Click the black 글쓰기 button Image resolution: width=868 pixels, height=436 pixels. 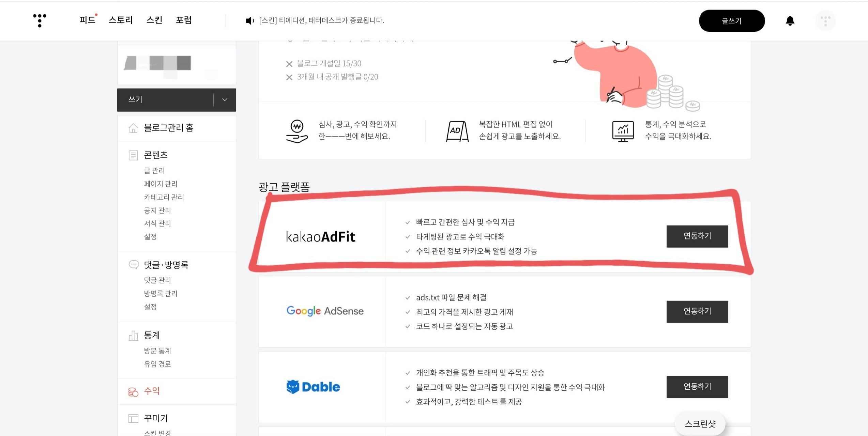[732, 21]
